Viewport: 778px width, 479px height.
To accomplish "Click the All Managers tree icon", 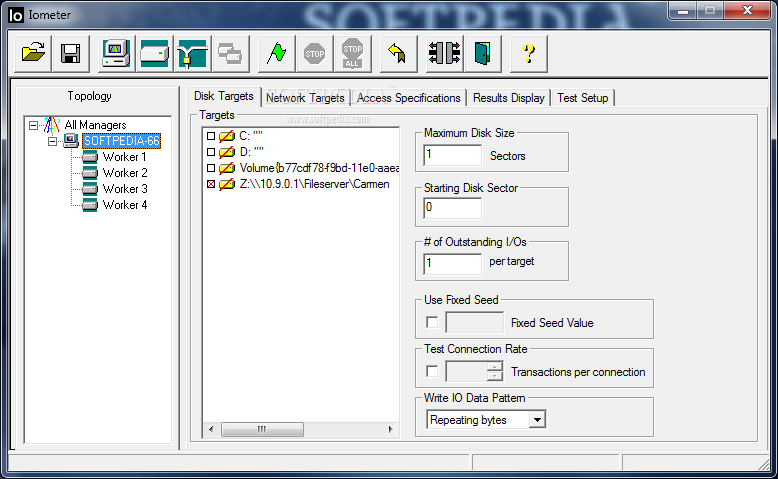I will click(52, 125).
